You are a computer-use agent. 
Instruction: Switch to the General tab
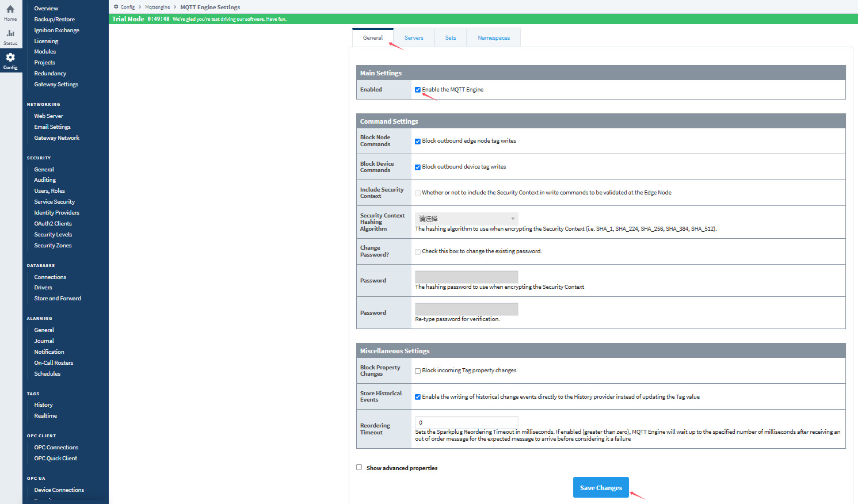(373, 37)
